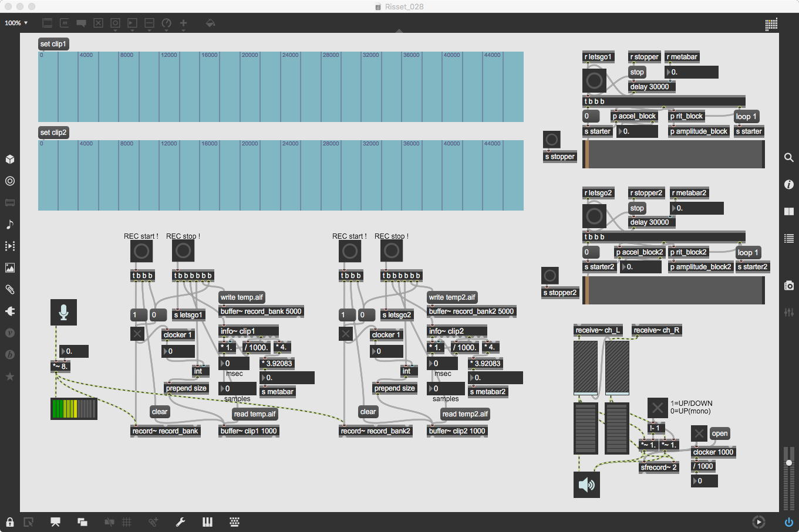Click the write temp.aif message box
The image size is (799, 532).
coord(242,297)
